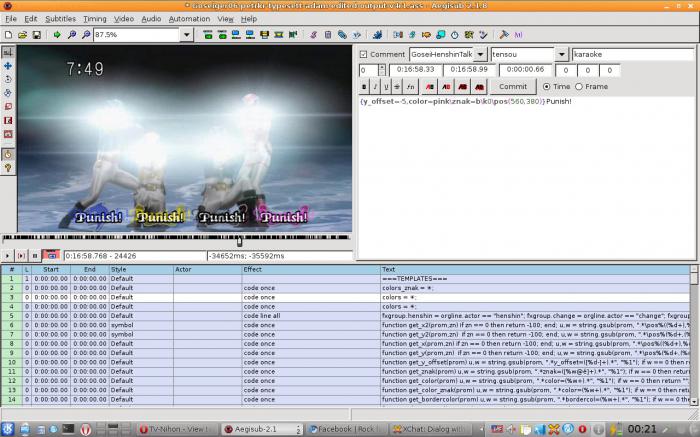Click the green Jump to arrow icon
The image size is (700, 437).
[57, 34]
